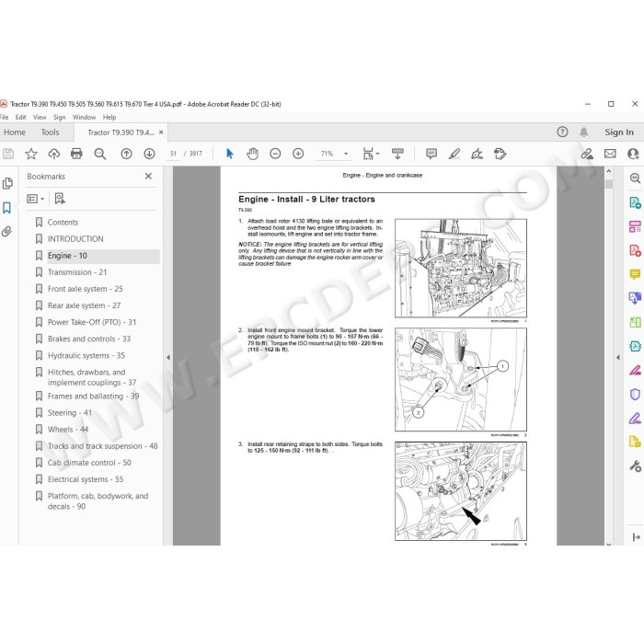Go to previous page arrow
The height and width of the screenshot is (644, 644).
click(x=127, y=154)
